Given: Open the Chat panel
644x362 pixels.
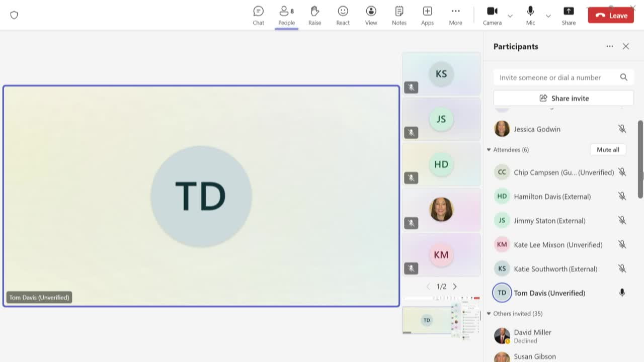Looking at the screenshot, I should (x=258, y=16).
